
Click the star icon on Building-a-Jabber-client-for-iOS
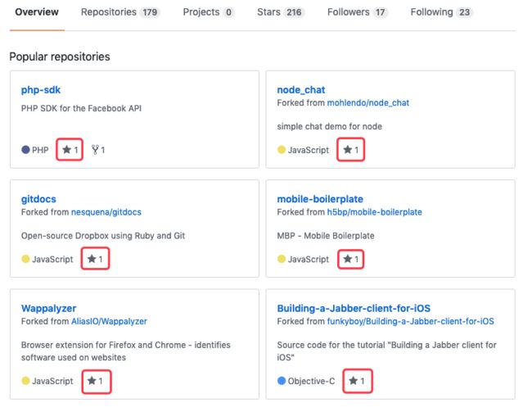[354, 381]
